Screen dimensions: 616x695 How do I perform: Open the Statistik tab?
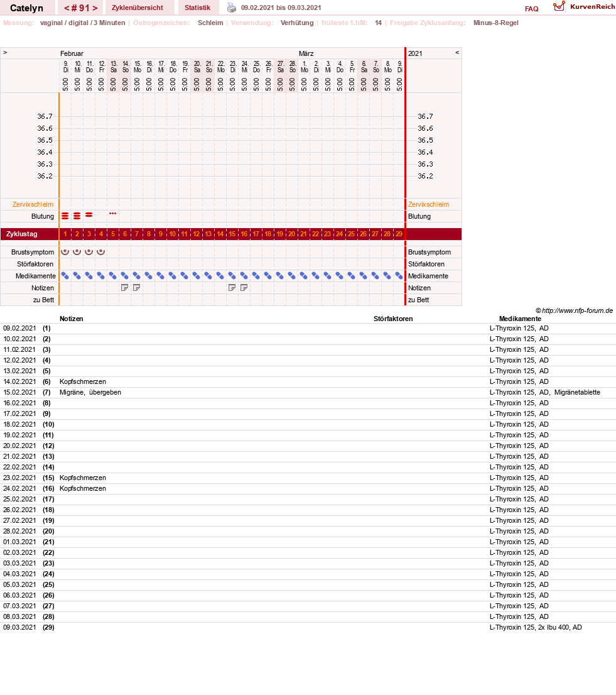coord(198,8)
